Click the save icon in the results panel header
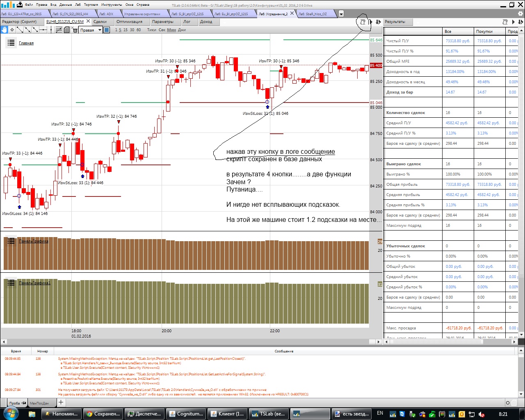Screen dimensions: 525x420 pyautogui.click(x=505, y=22)
